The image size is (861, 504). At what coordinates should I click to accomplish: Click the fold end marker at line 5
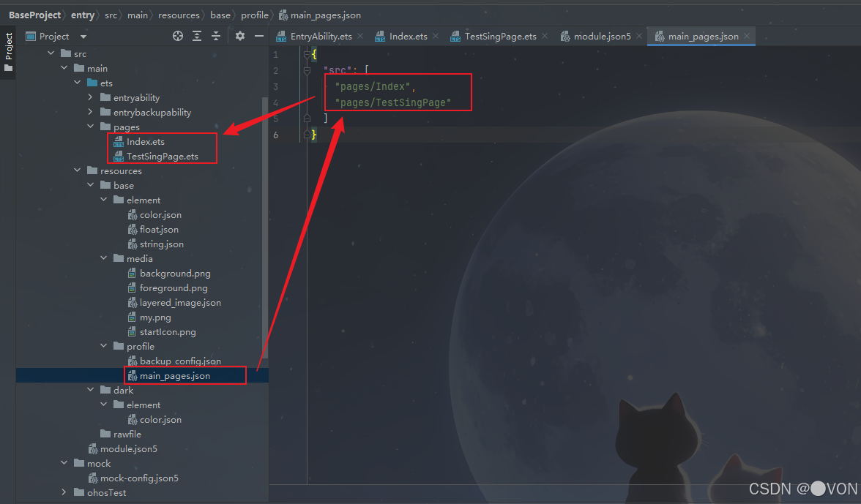pos(307,119)
